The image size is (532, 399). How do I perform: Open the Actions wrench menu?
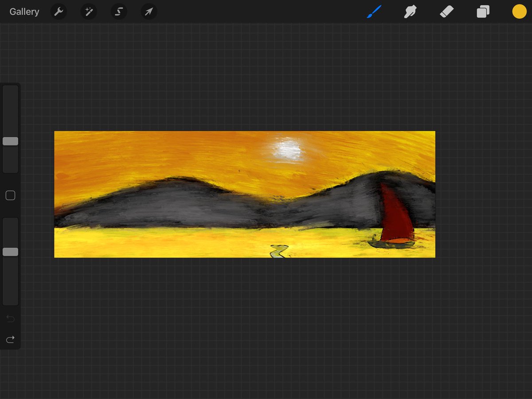click(x=59, y=12)
